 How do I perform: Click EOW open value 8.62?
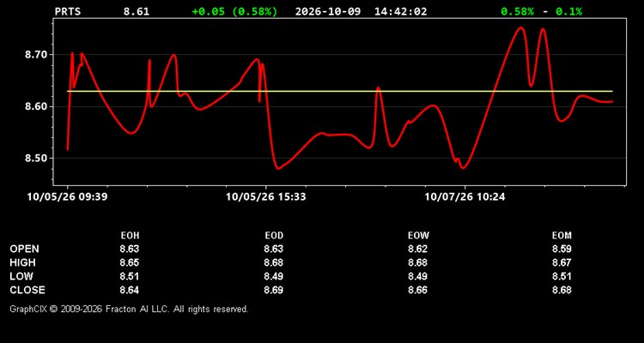click(x=417, y=249)
